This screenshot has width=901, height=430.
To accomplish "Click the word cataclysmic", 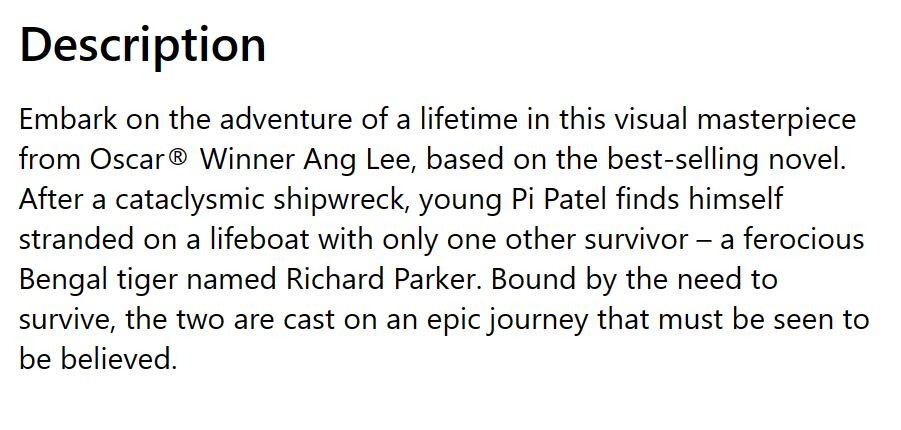I will [190, 201].
